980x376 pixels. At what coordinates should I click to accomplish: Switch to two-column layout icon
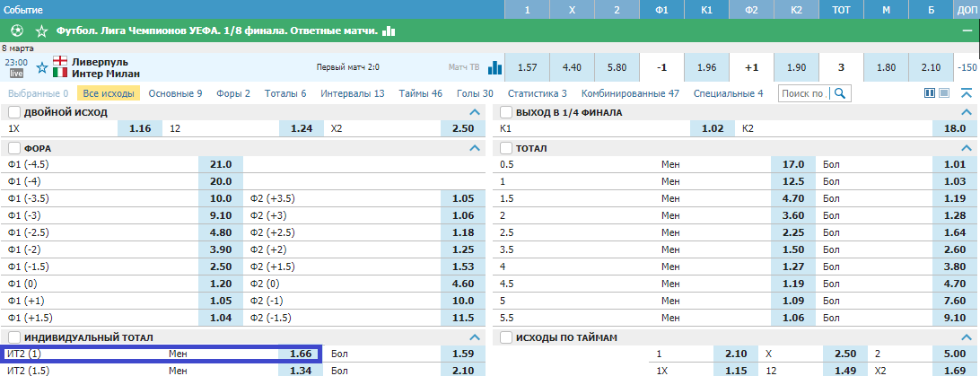point(930,93)
